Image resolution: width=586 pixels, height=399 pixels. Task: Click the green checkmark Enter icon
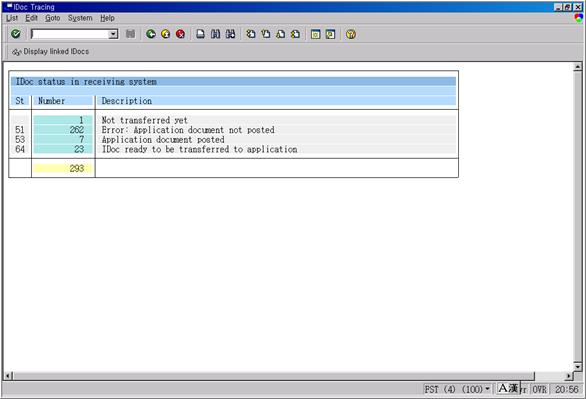pos(16,34)
